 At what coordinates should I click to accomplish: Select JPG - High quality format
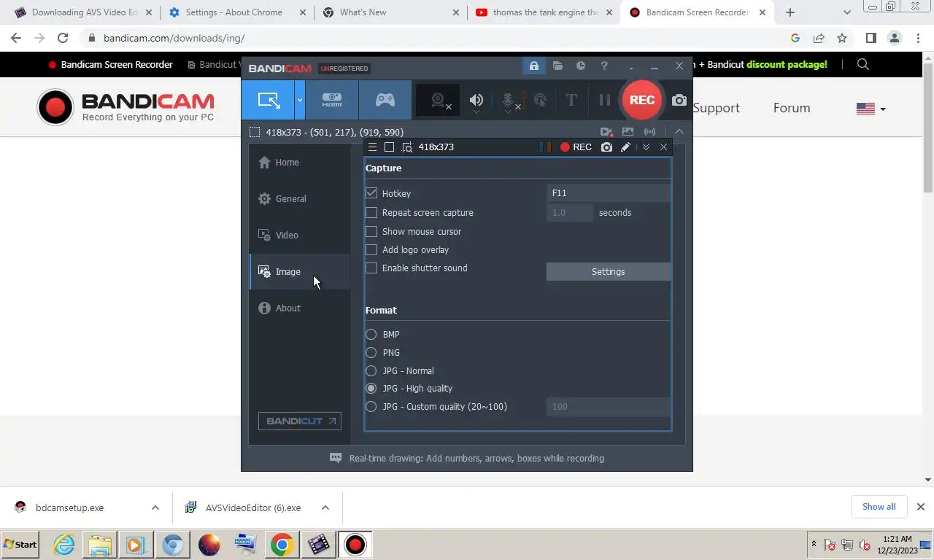point(371,389)
